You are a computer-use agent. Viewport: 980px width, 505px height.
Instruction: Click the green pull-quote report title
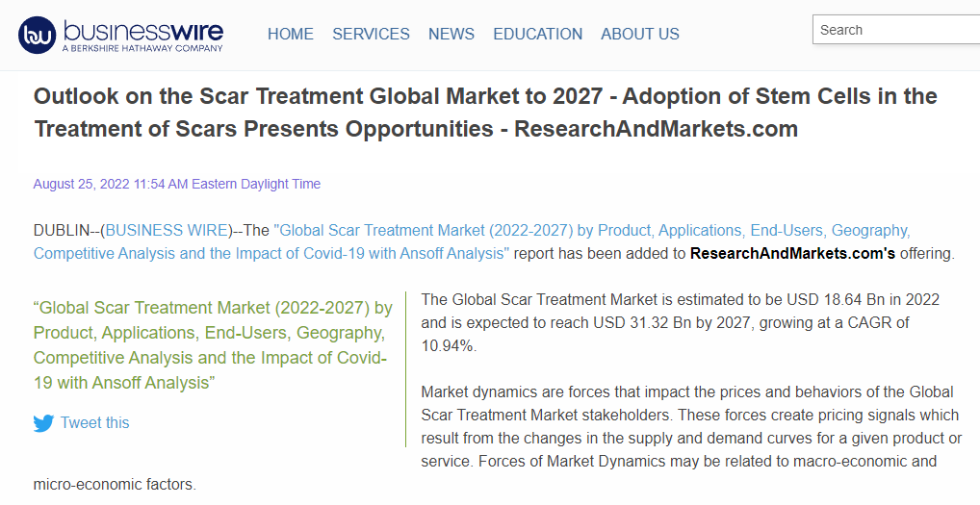[213, 345]
